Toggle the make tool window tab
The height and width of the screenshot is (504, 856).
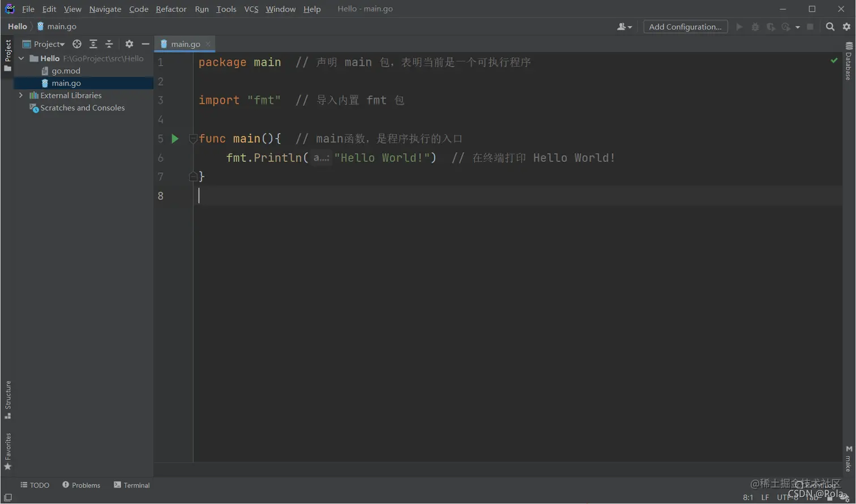(x=849, y=459)
